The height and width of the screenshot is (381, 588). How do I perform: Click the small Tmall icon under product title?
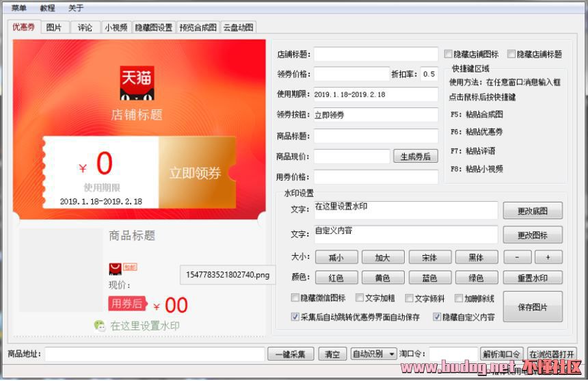pos(115,269)
